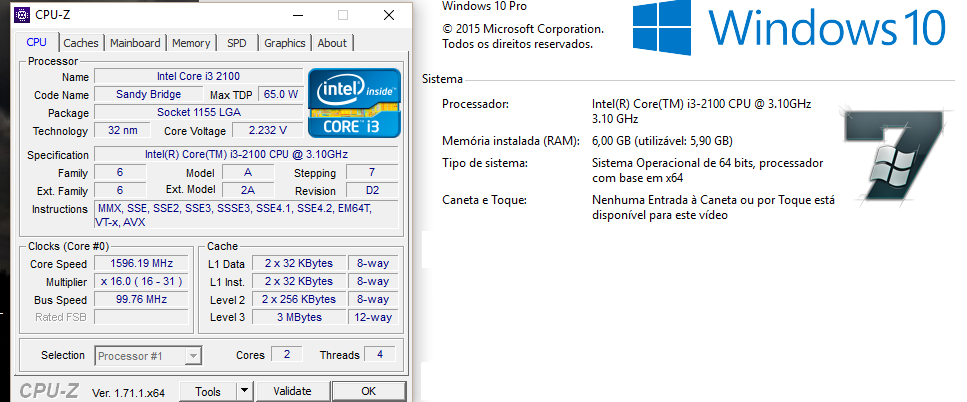Click the Bus Speed 99.76 MHz value
Screen dimensions: 967x402
tap(141, 300)
